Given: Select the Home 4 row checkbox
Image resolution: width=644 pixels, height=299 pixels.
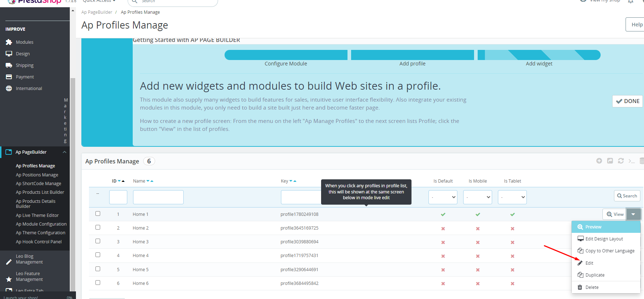Looking at the screenshot, I should 98,255.
